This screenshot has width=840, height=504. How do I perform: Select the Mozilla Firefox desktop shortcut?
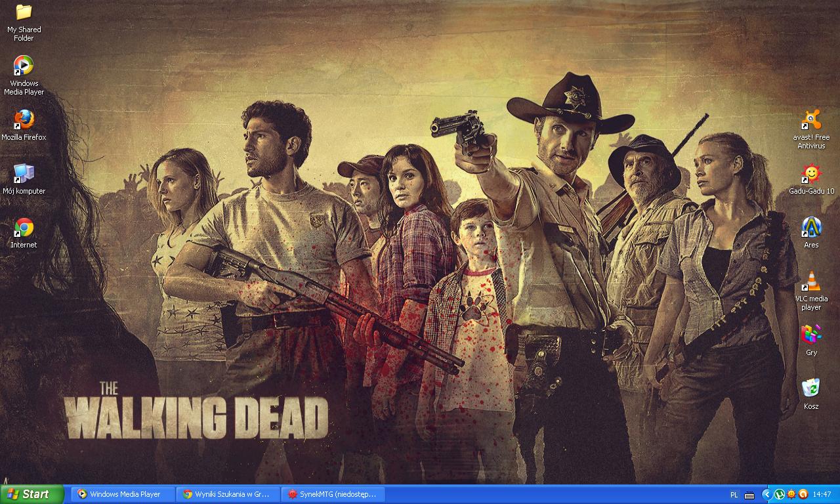pyautogui.click(x=24, y=125)
